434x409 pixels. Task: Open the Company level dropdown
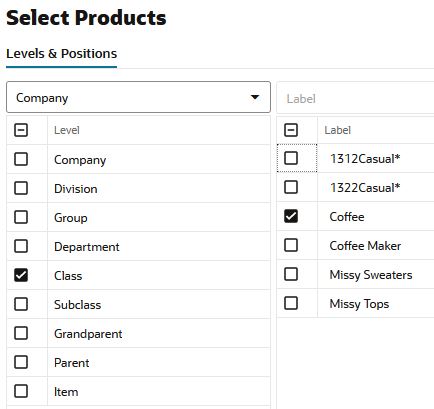point(138,97)
